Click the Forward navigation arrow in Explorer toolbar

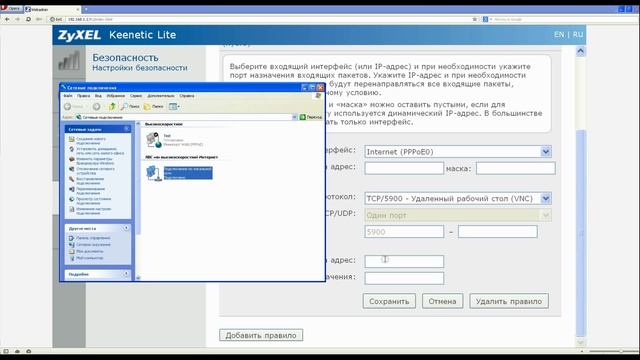[x=96, y=107]
